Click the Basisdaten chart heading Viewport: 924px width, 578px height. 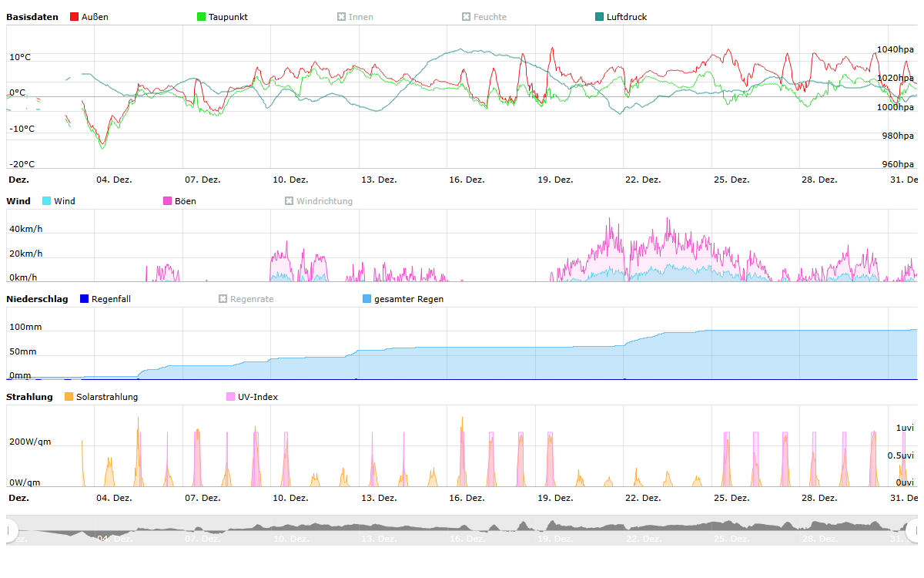click(x=32, y=17)
